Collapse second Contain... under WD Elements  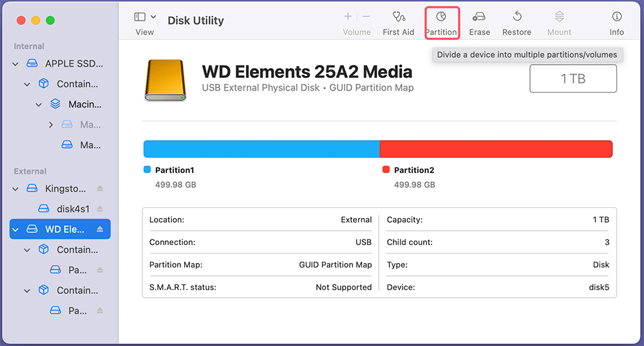(27, 291)
